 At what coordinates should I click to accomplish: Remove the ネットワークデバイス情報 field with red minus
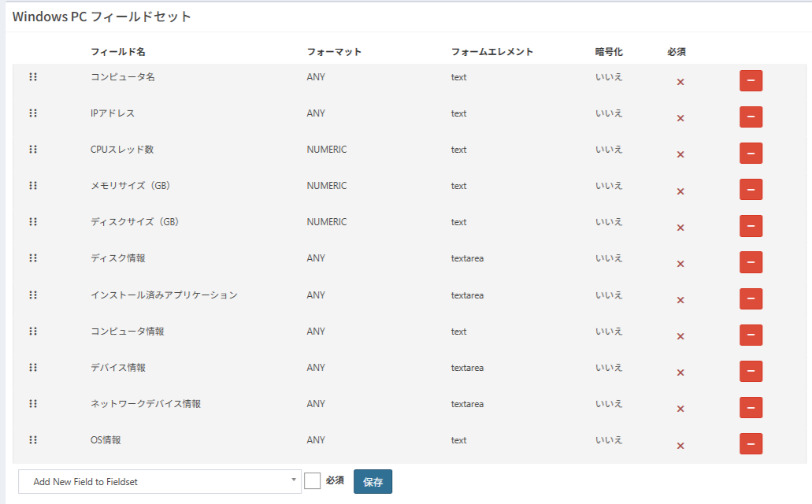[751, 408]
